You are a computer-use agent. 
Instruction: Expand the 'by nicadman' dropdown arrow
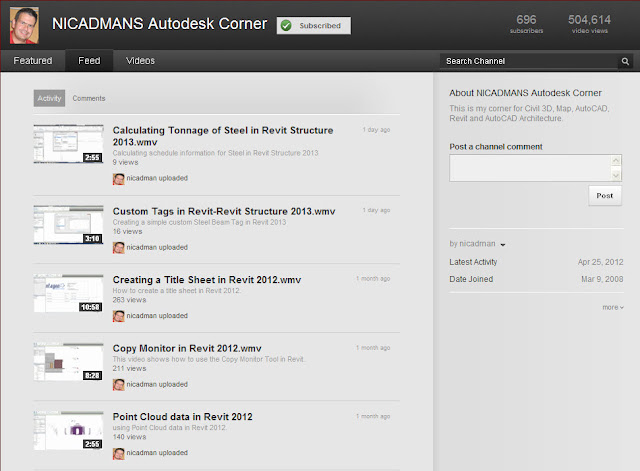[503, 245]
